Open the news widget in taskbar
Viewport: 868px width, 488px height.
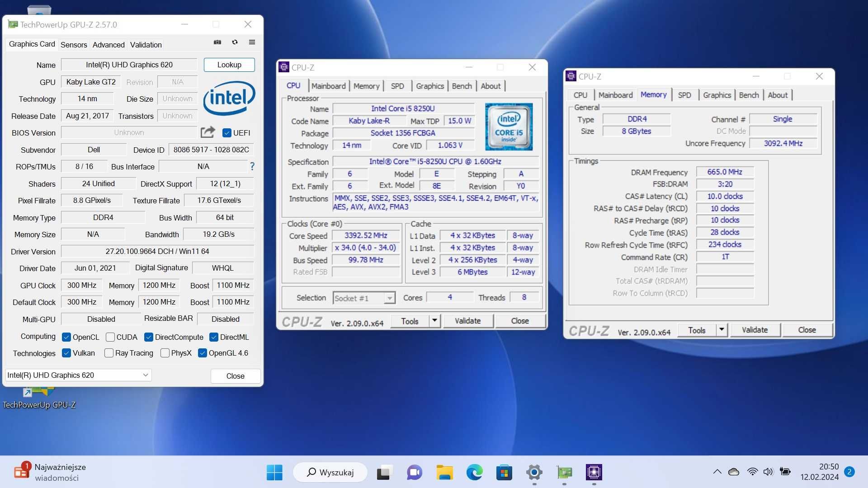pyautogui.click(x=50, y=472)
